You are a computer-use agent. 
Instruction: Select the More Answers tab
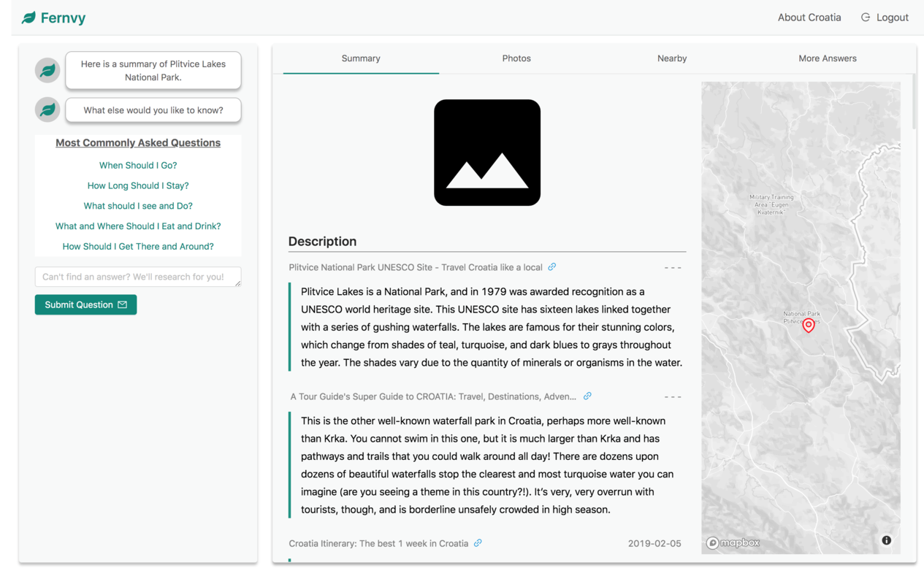click(x=827, y=58)
